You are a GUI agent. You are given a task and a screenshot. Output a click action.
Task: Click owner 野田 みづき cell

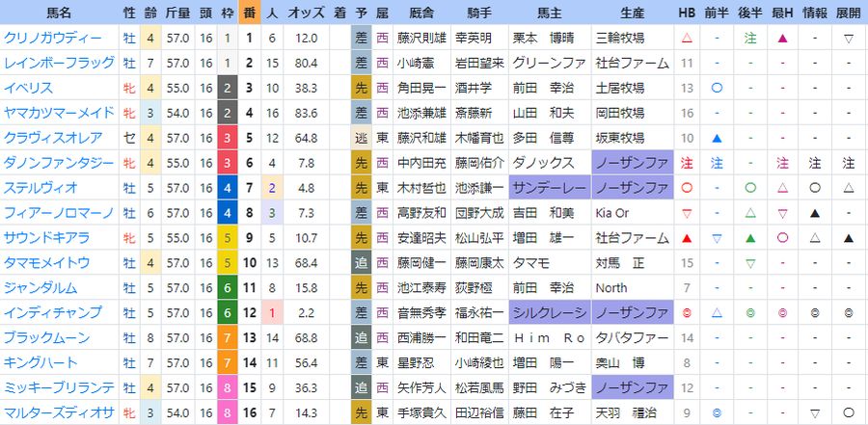click(x=550, y=387)
